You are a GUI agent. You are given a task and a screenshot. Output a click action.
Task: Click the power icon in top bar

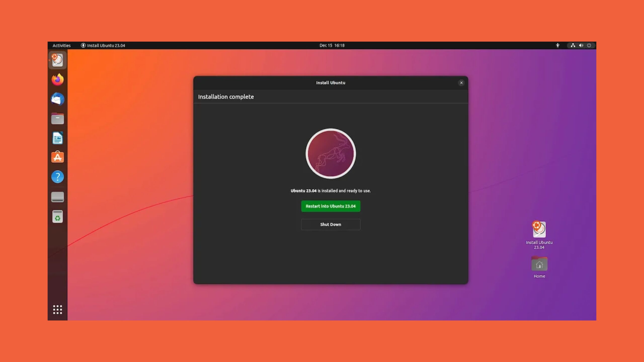point(589,45)
